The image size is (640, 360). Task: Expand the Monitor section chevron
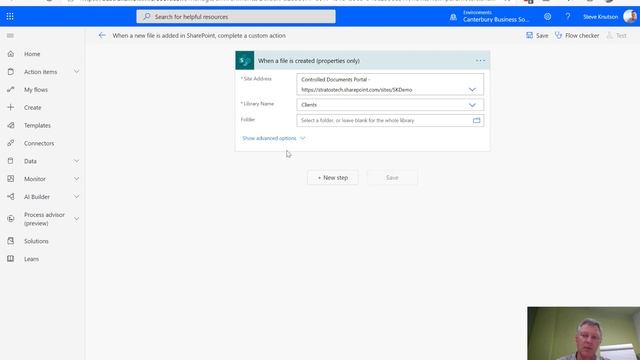(76, 179)
